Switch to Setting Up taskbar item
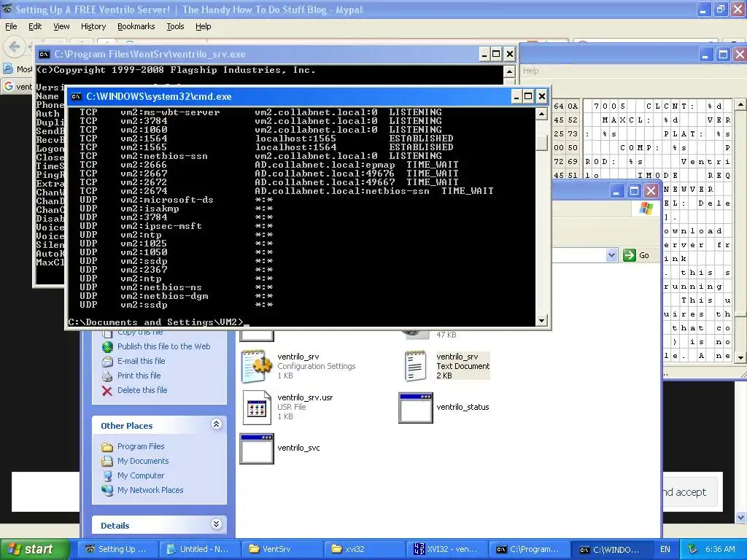The height and width of the screenshot is (560, 747). click(116, 549)
